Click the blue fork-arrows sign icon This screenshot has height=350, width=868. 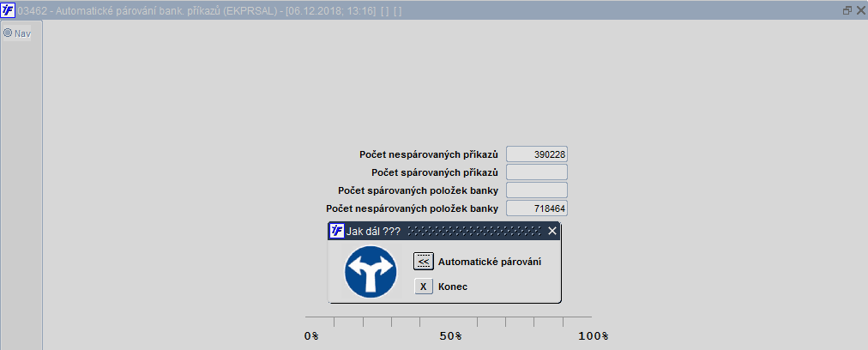[371, 271]
